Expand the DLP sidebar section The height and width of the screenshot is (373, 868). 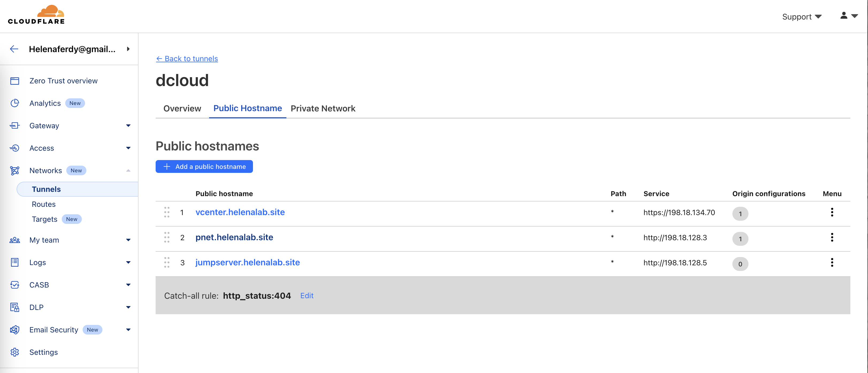coord(128,307)
